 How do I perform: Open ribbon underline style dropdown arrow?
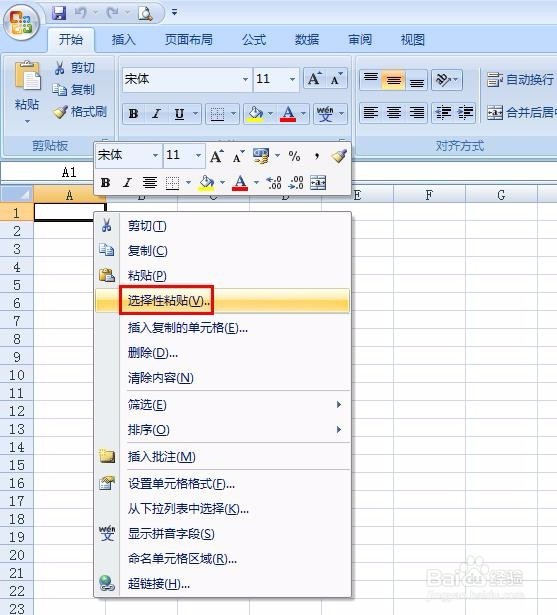(x=195, y=114)
